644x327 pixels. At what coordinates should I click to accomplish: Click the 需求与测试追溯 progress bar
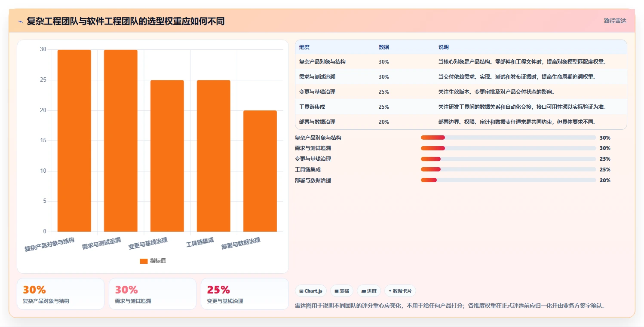click(x=508, y=148)
